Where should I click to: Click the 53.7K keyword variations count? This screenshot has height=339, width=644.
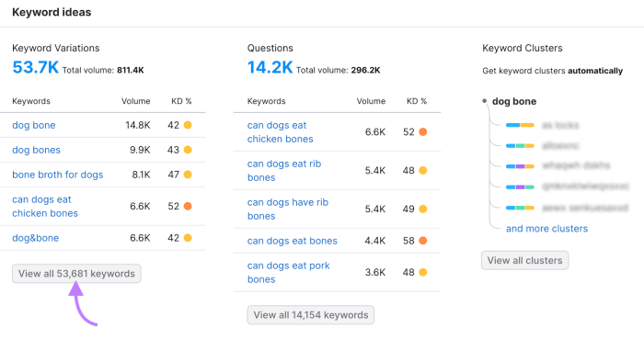coord(35,67)
